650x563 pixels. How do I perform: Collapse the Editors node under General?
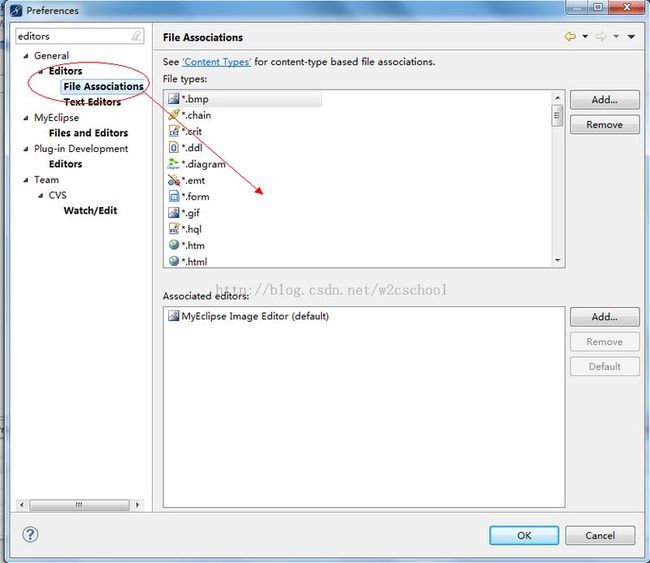(x=41, y=71)
